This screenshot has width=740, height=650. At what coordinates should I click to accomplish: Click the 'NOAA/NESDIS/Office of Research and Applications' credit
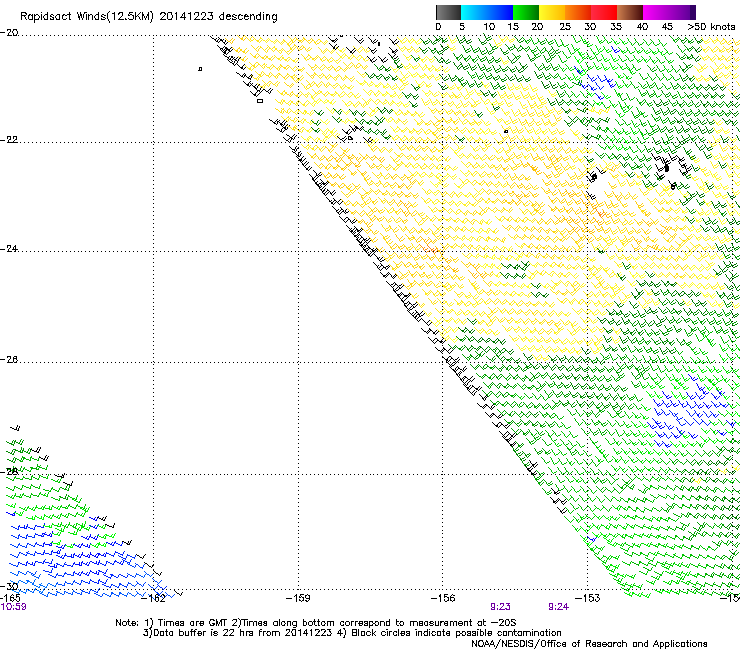click(x=589, y=644)
